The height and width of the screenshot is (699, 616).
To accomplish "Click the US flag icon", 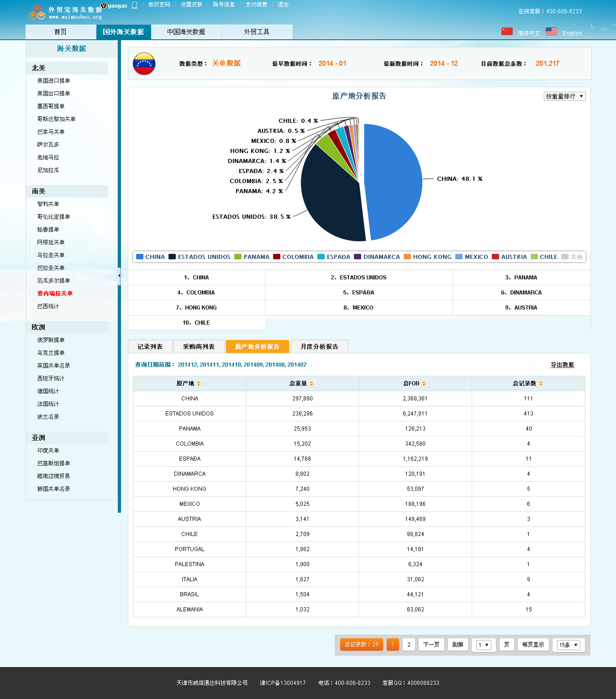I will 551,32.
